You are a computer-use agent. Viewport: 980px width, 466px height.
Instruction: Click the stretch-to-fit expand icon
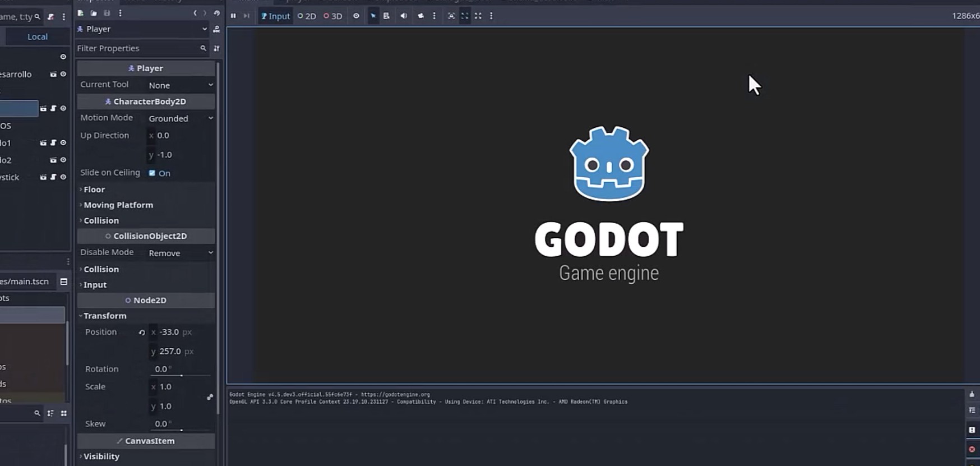pos(478,16)
